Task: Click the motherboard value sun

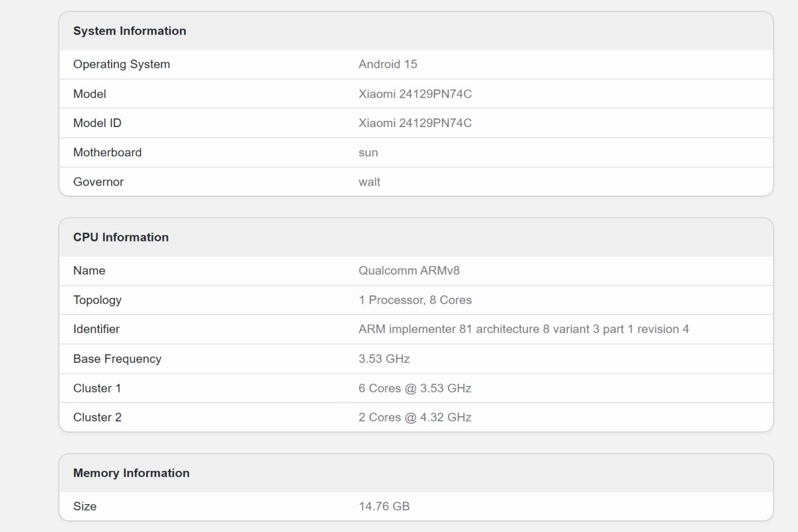Action: tap(368, 153)
